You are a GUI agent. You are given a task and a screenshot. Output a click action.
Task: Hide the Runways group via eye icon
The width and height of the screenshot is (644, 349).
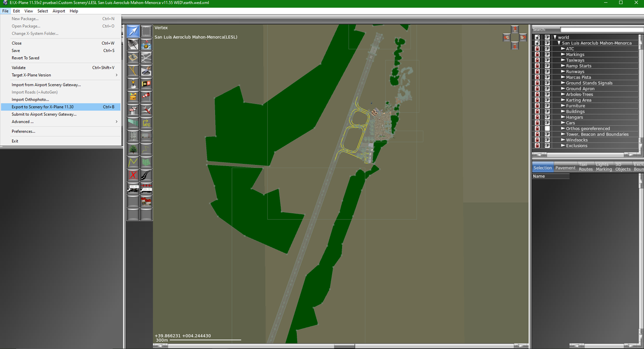tap(547, 71)
